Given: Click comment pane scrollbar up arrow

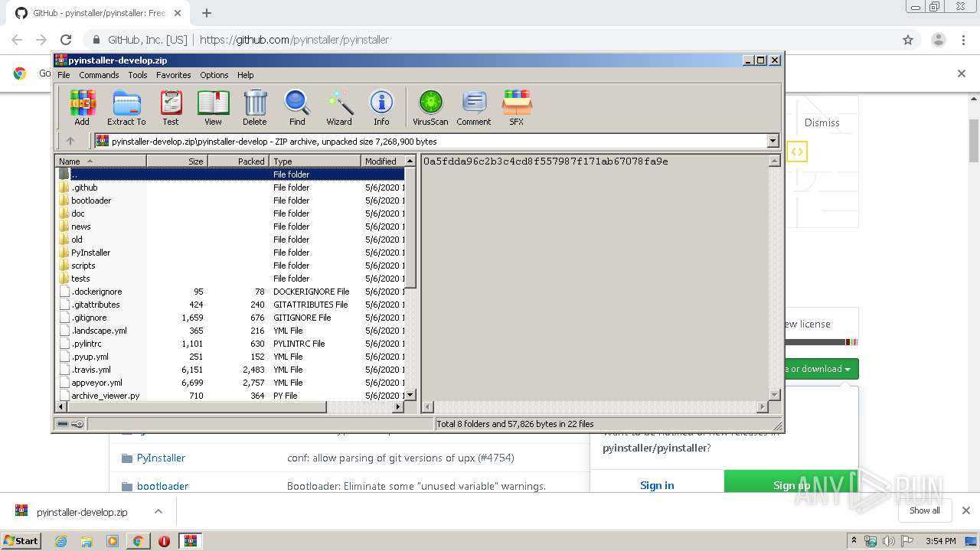Looking at the screenshot, I should [x=774, y=161].
